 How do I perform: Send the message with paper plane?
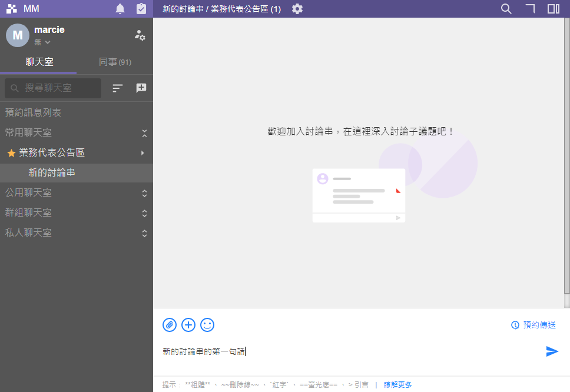(x=552, y=351)
